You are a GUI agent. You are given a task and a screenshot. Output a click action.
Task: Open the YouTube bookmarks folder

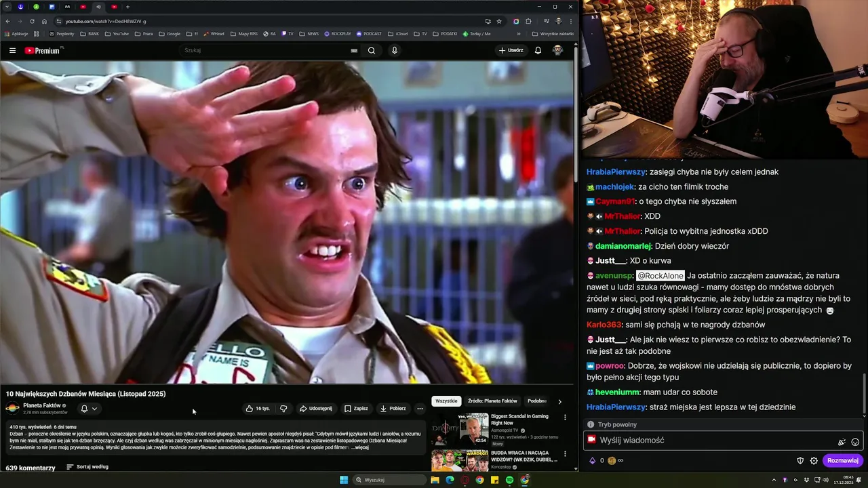(117, 33)
